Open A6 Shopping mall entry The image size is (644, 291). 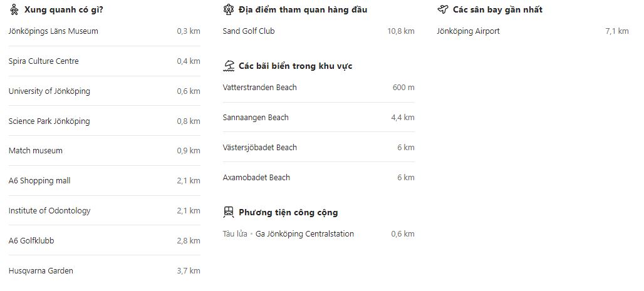click(x=39, y=181)
